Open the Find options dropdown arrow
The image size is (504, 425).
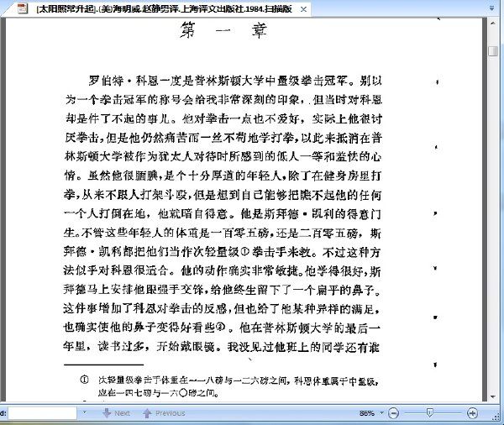point(85,412)
